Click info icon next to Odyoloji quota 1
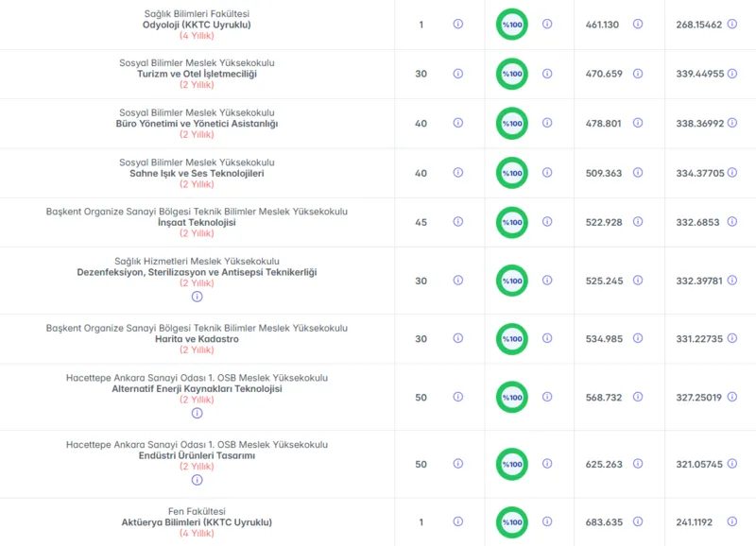756x546 pixels. tap(458, 24)
